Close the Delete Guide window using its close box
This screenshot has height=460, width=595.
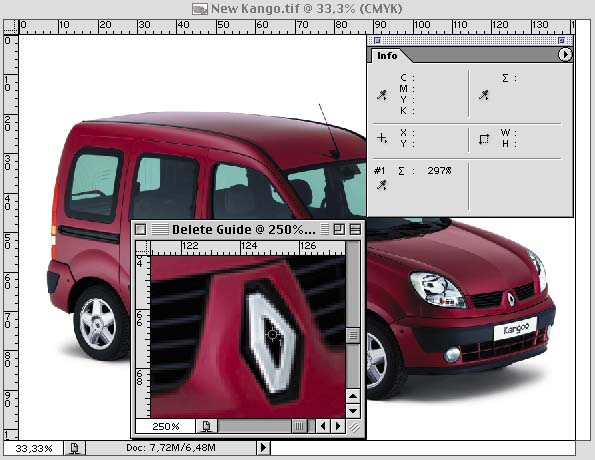point(140,229)
